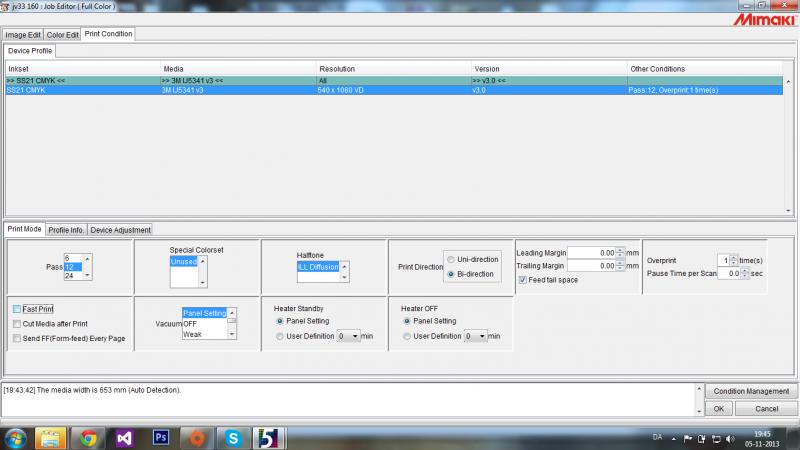Select the Device Profile tab
This screenshot has height=450, width=800.
30,51
